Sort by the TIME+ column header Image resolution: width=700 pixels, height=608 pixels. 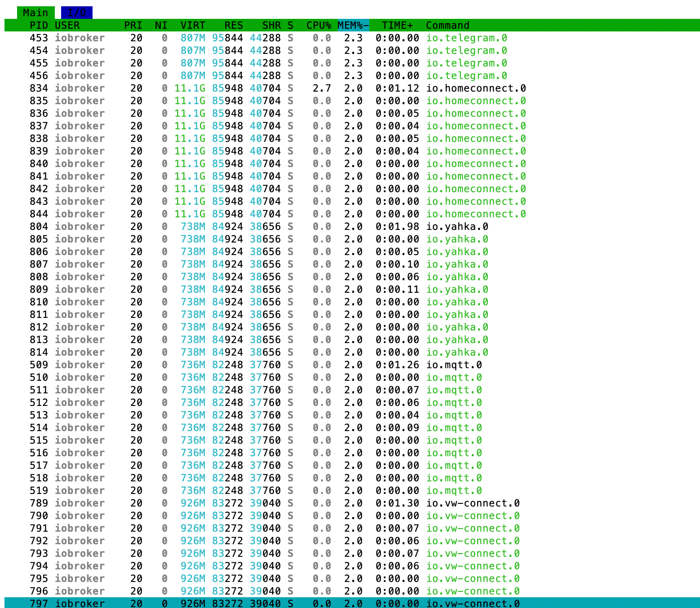[398, 25]
